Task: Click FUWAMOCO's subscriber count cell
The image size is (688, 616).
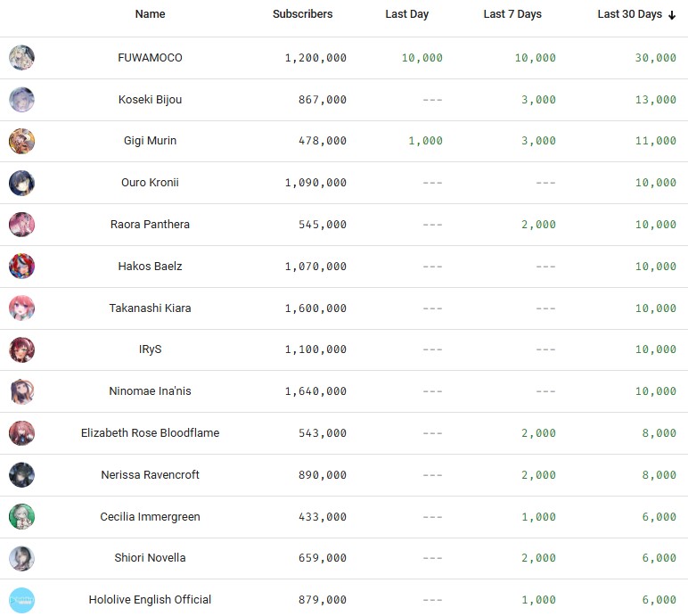Action: point(315,58)
